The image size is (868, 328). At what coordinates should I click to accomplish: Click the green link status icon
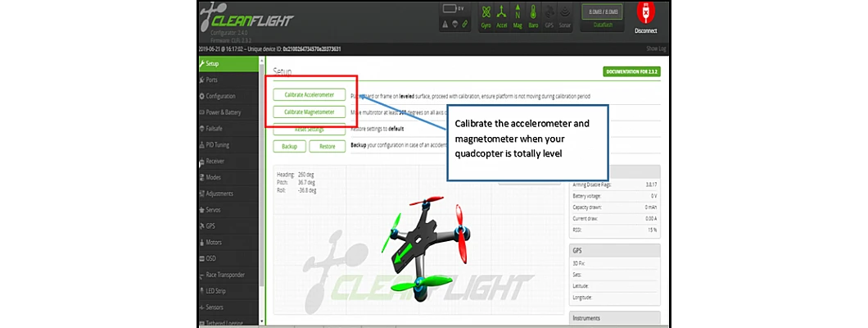(465, 24)
